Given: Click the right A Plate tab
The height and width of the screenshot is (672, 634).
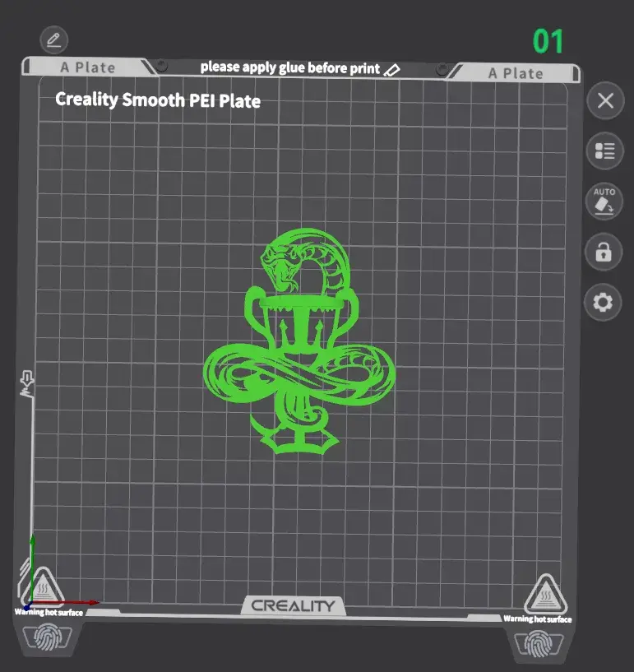Looking at the screenshot, I should click(x=516, y=73).
